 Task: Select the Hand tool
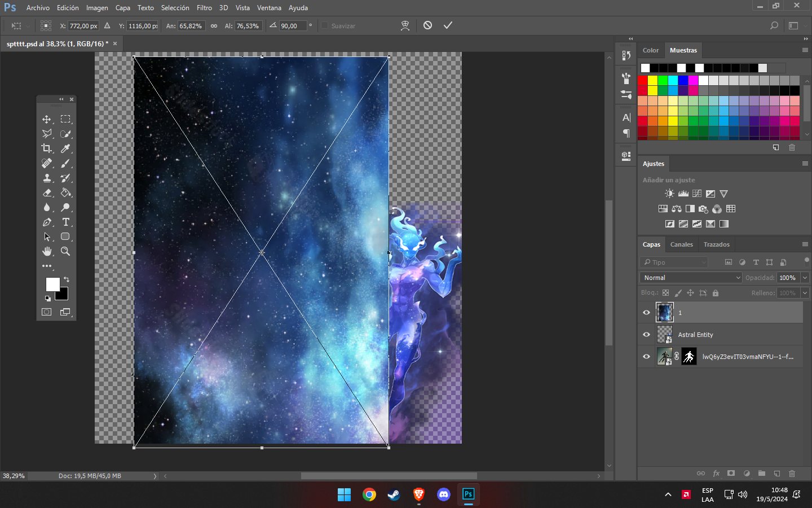pyautogui.click(x=47, y=251)
